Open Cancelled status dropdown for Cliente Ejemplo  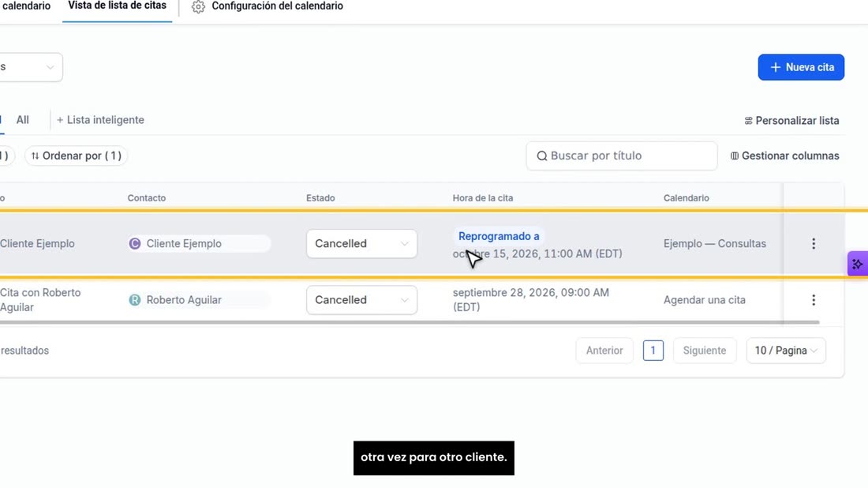click(x=361, y=244)
